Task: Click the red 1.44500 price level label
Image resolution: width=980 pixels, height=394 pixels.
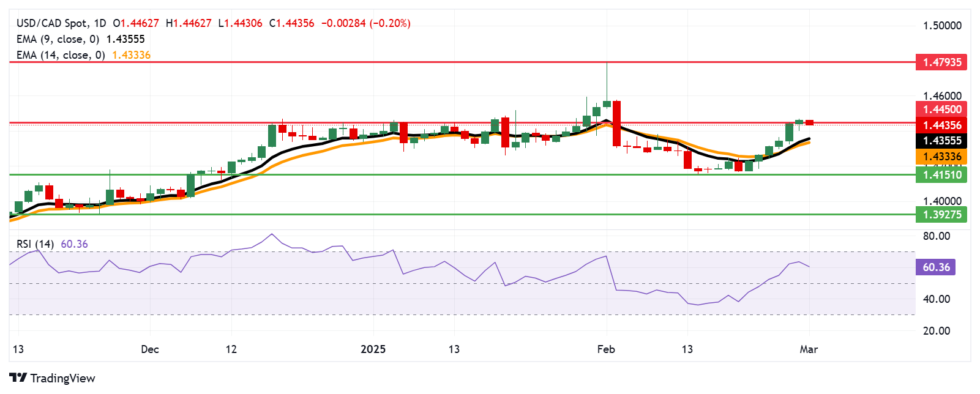Action: tap(941, 110)
